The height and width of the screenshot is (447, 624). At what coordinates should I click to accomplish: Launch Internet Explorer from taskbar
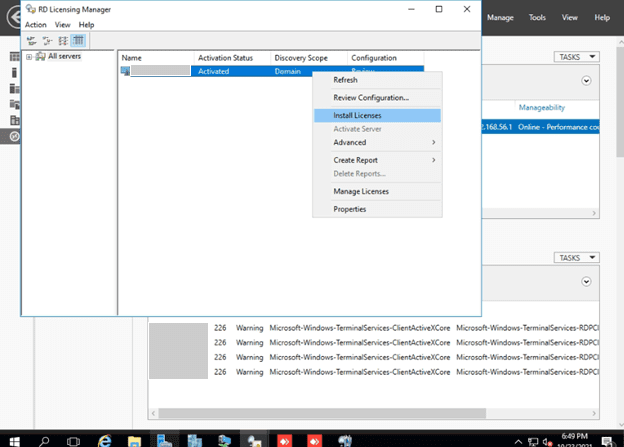tap(105, 440)
